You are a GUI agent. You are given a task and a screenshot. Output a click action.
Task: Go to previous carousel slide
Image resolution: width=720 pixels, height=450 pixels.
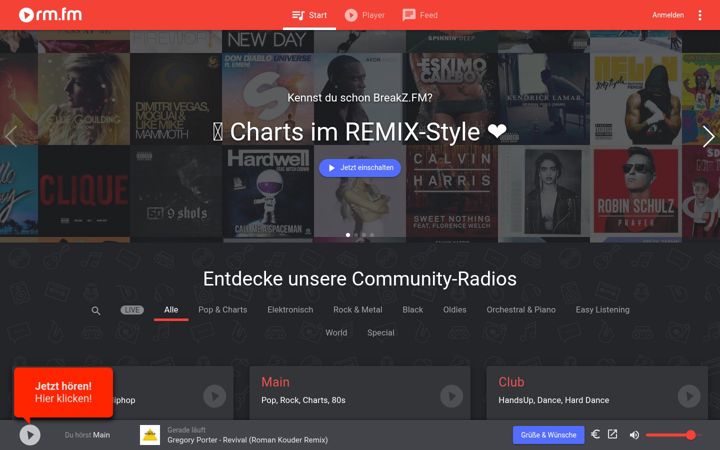click(11, 136)
